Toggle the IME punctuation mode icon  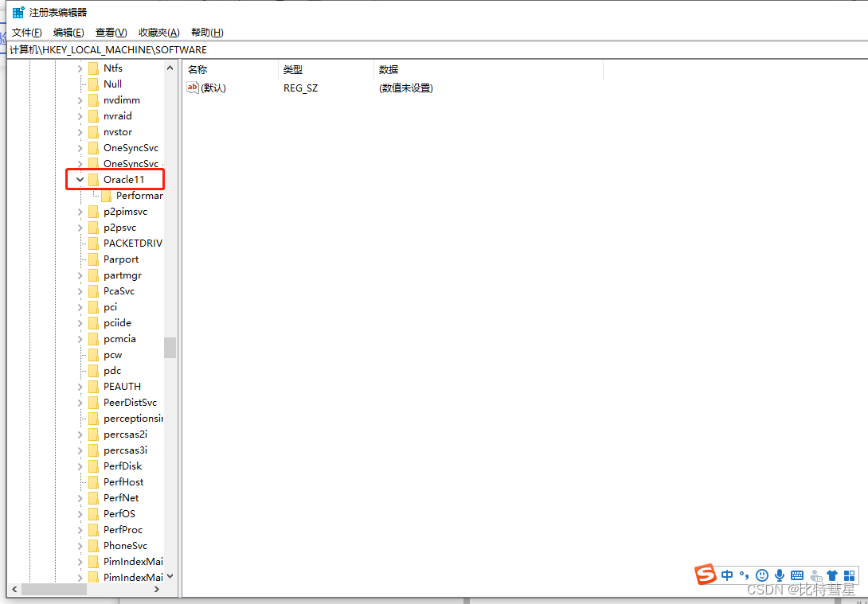(x=744, y=575)
